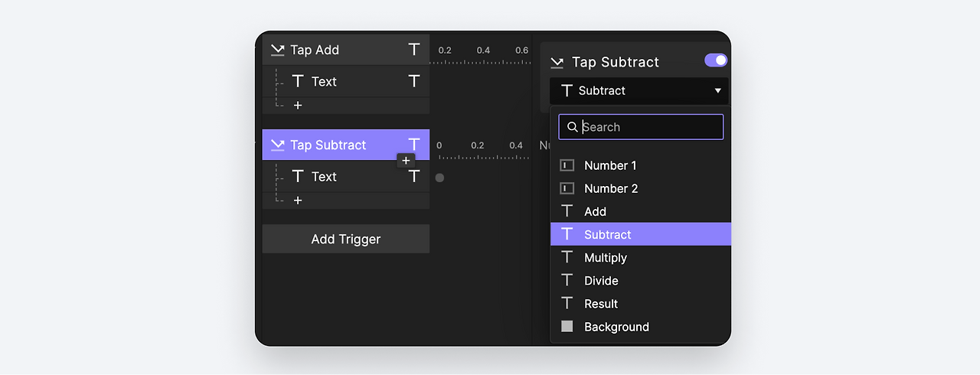Click the gray keyframe dot on the timeline
The height and width of the screenshot is (375, 980).
pos(439,178)
